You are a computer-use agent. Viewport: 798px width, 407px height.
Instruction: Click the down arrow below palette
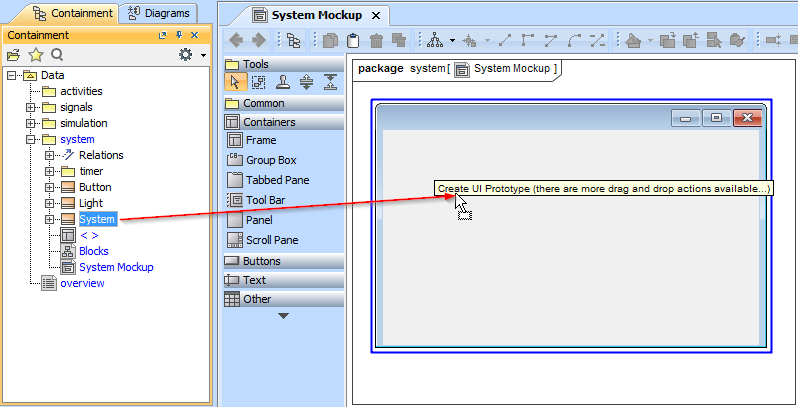pos(283,316)
